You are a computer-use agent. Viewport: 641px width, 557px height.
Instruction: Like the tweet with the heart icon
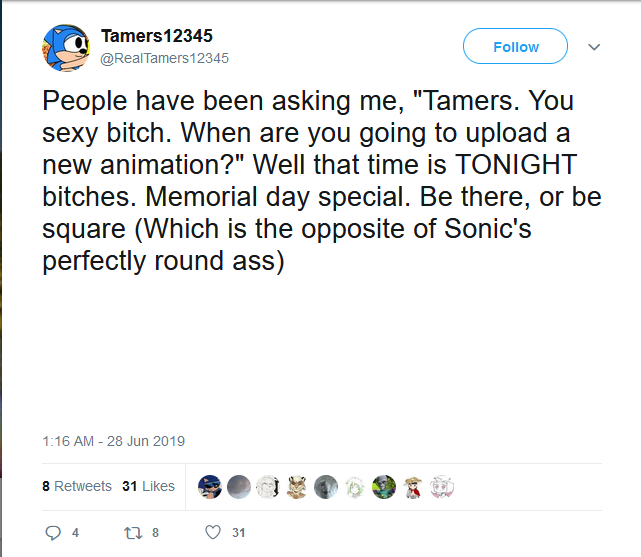click(x=212, y=533)
